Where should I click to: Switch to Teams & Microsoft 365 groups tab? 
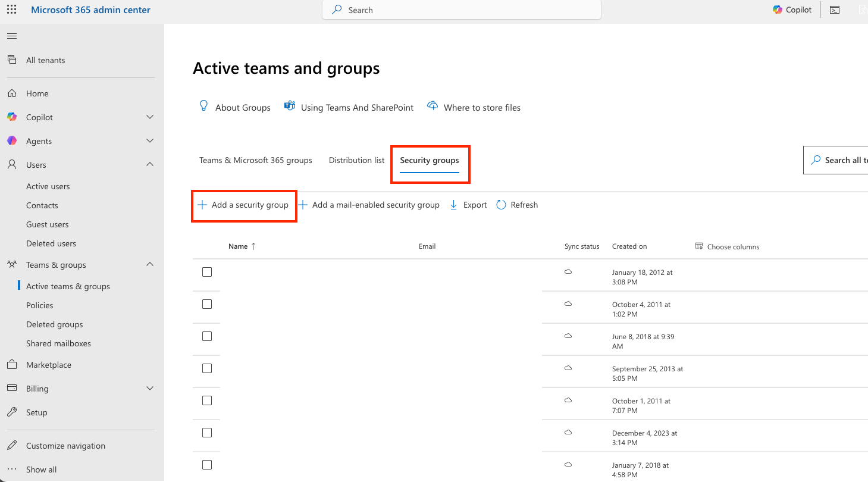(x=255, y=160)
